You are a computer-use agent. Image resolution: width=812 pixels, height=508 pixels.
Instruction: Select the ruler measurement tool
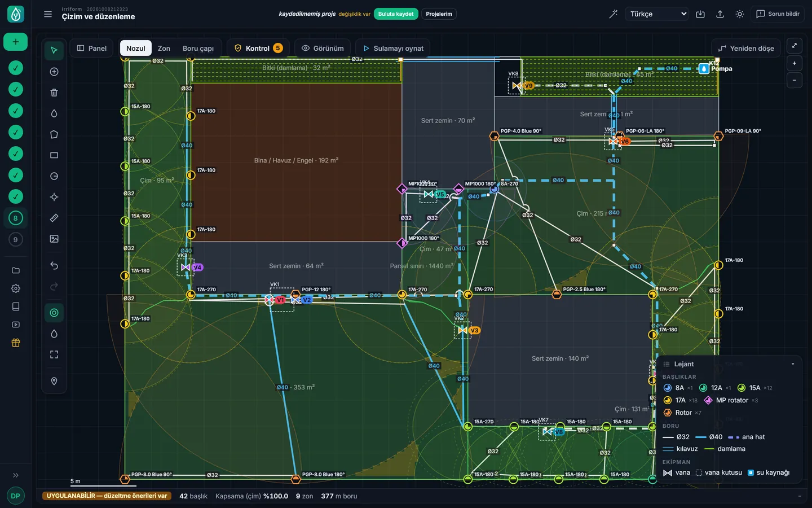coord(54,218)
